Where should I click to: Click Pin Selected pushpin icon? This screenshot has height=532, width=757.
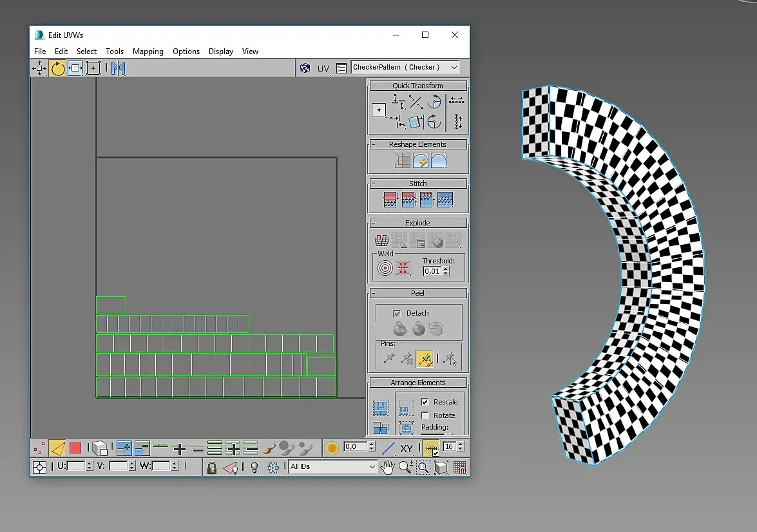[x=389, y=358]
